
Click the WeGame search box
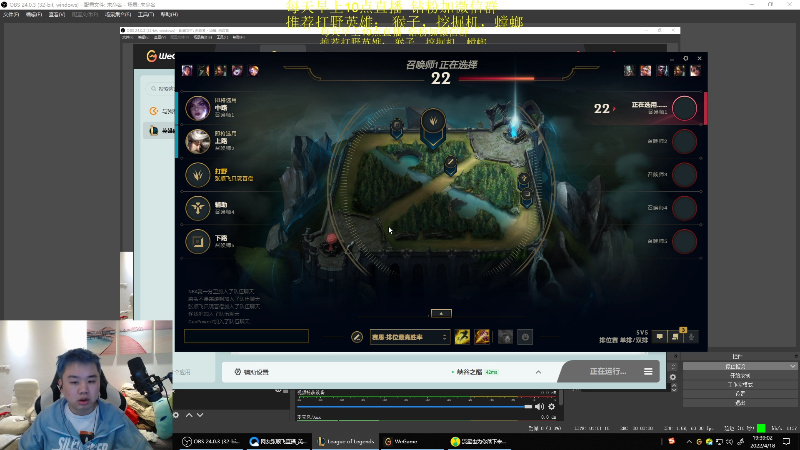(x=161, y=89)
